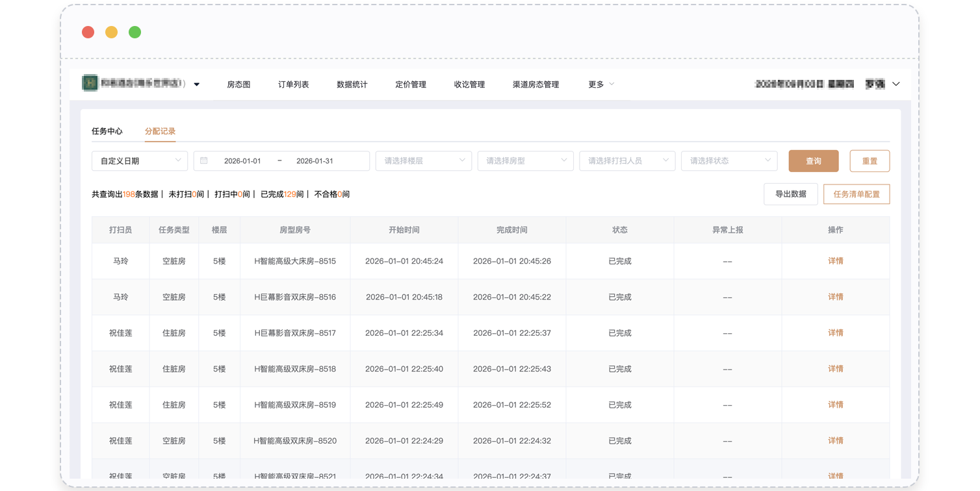Open the 任务清单配置 settings
980x491 pixels.
(857, 194)
